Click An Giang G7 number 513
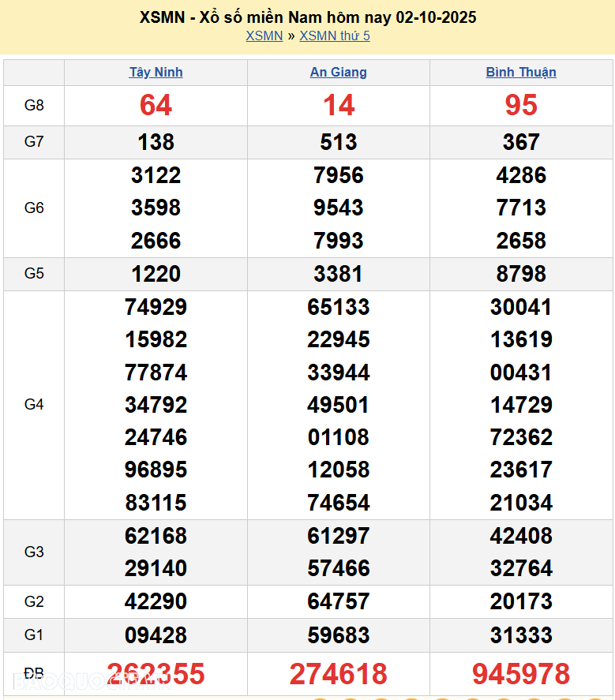The image size is (615, 700). pos(338,142)
